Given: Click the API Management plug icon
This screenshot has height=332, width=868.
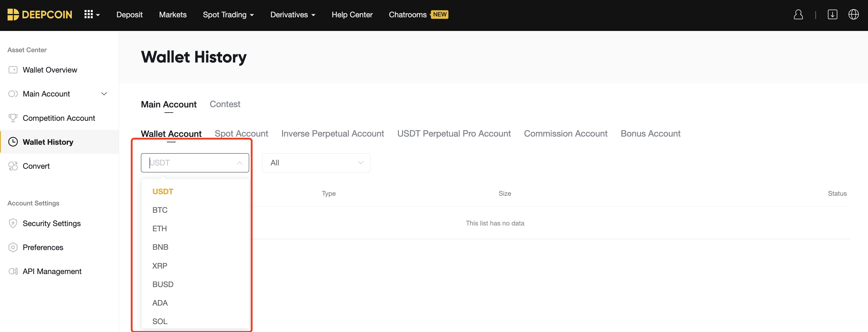Looking at the screenshot, I should (13, 271).
